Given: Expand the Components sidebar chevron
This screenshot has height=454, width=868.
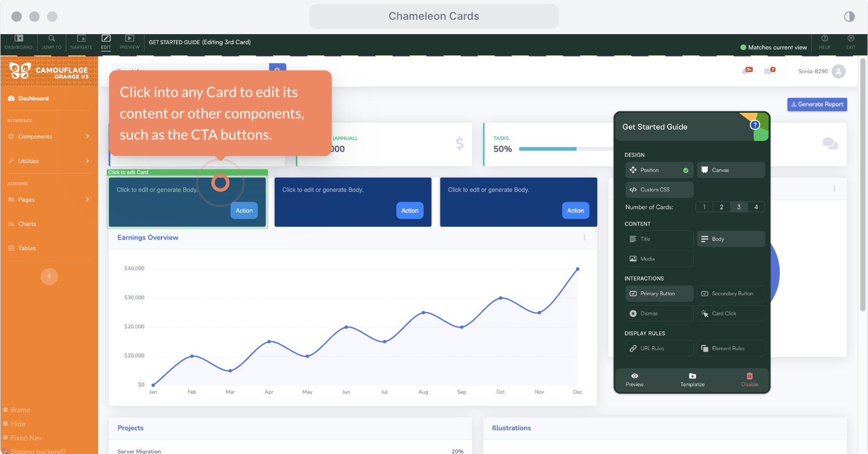Looking at the screenshot, I should 88,136.
